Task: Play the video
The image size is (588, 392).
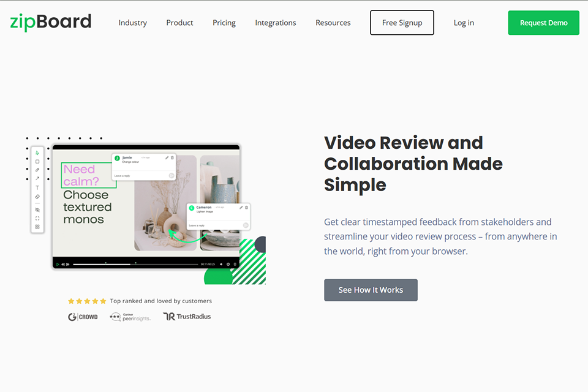Action: point(58,265)
